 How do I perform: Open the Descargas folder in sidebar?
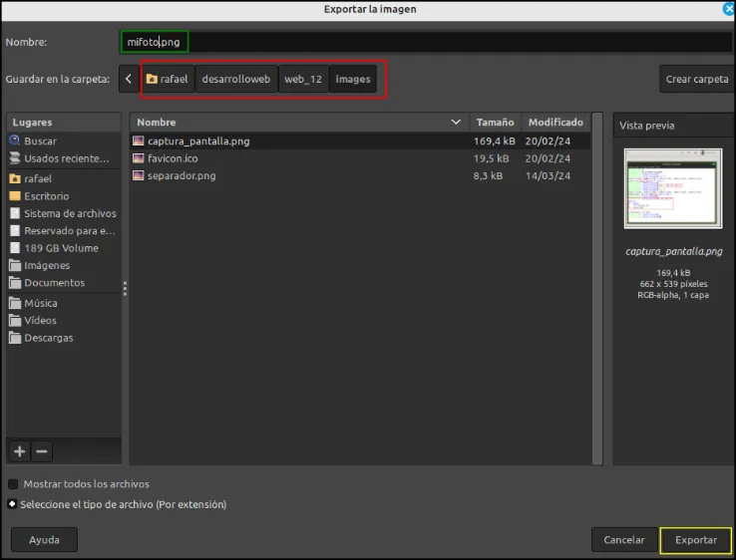coord(64,338)
